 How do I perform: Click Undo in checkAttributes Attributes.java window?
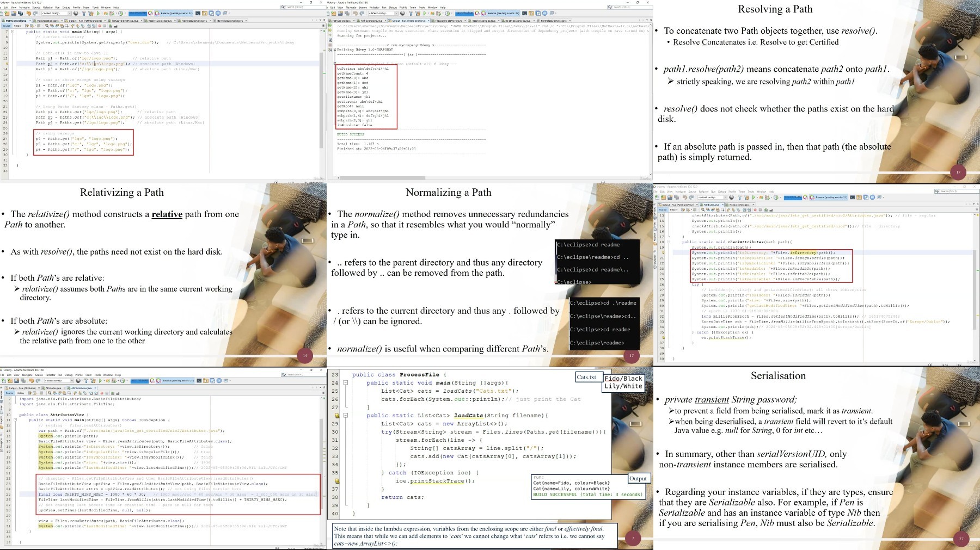[685, 197]
